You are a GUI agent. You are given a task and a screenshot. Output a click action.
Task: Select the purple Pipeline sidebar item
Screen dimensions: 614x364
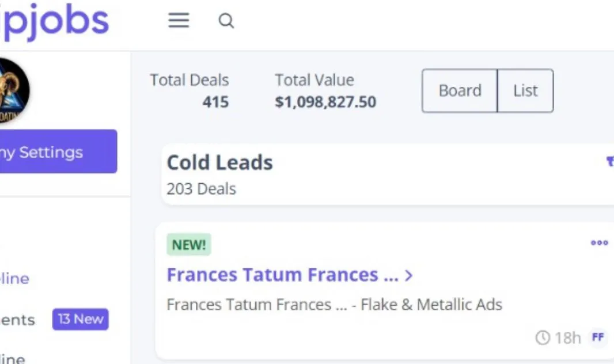[x=14, y=279]
